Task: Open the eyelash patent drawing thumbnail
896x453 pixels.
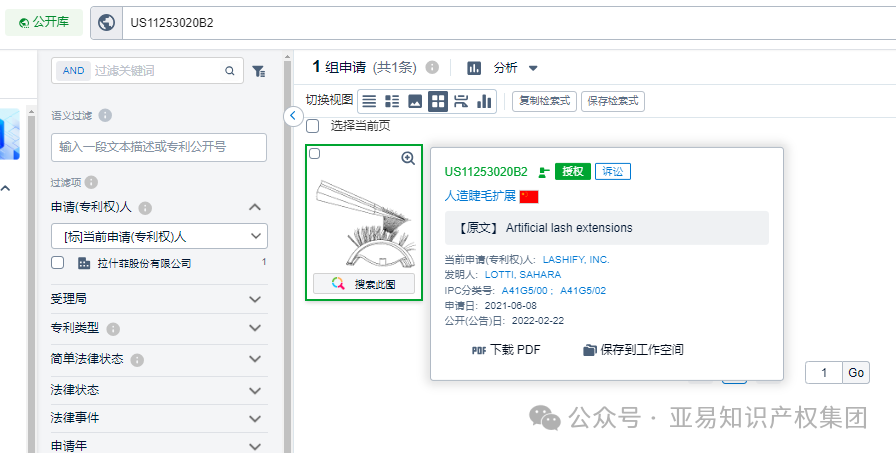Action: 364,224
